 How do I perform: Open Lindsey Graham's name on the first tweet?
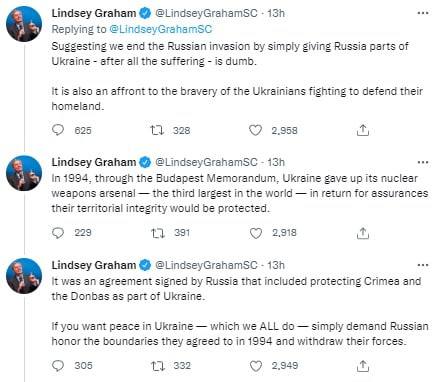[94, 13]
